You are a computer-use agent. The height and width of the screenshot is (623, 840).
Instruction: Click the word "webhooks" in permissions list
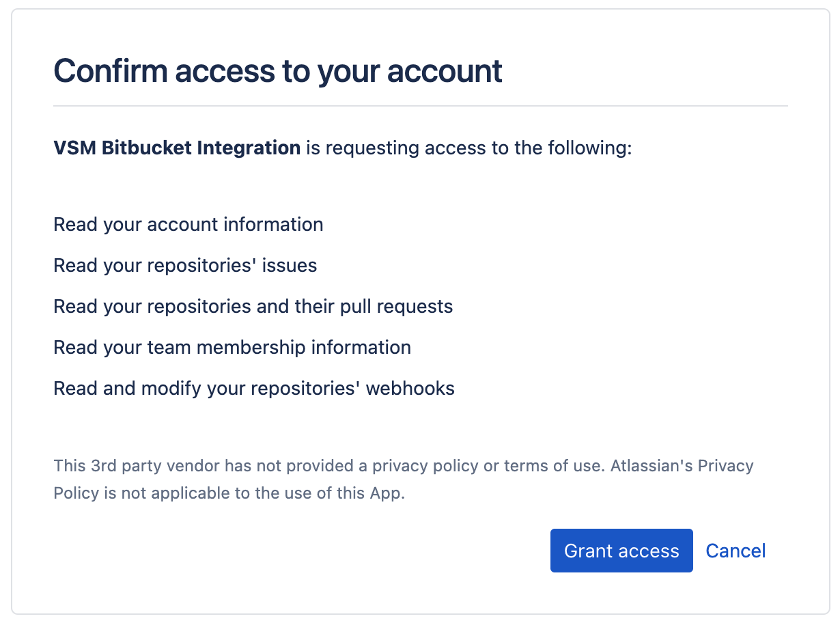pyautogui.click(x=410, y=388)
